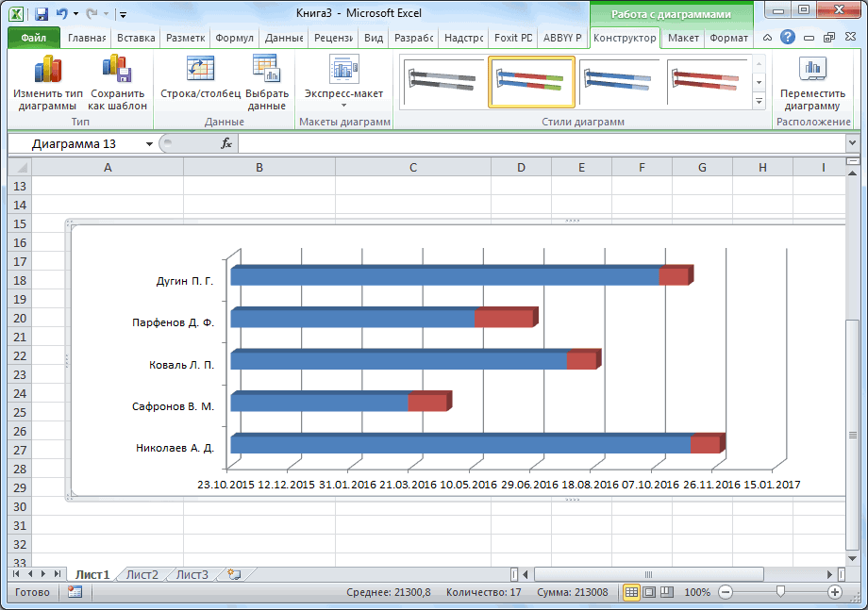Select Normal view button in status bar
The height and width of the screenshot is (610, 868).
[x=631, y=592]
